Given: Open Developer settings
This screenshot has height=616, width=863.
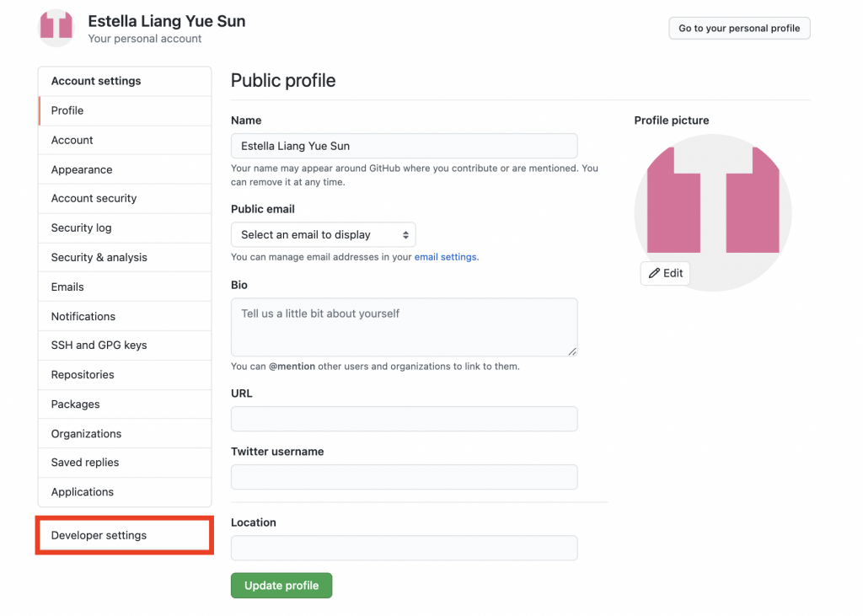Looking at the screenshot, I should click(x=125, y=536).
